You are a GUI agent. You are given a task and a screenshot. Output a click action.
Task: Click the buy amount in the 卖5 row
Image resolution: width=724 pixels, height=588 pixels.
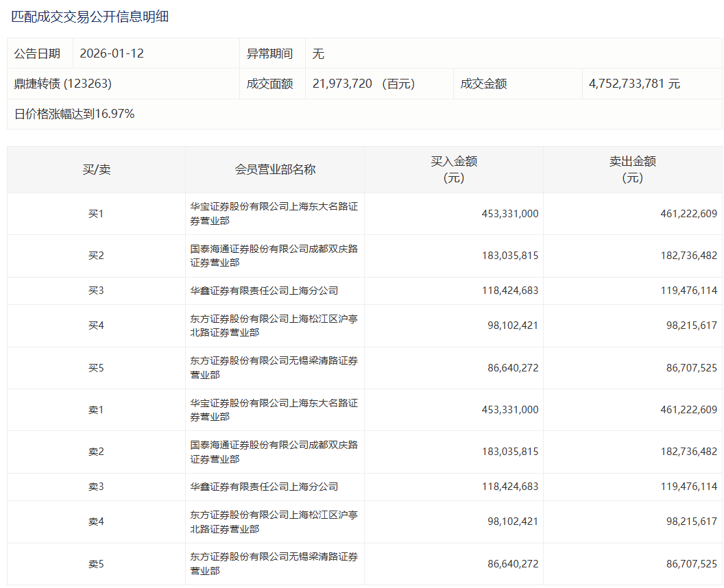click(x=504, y=564)
